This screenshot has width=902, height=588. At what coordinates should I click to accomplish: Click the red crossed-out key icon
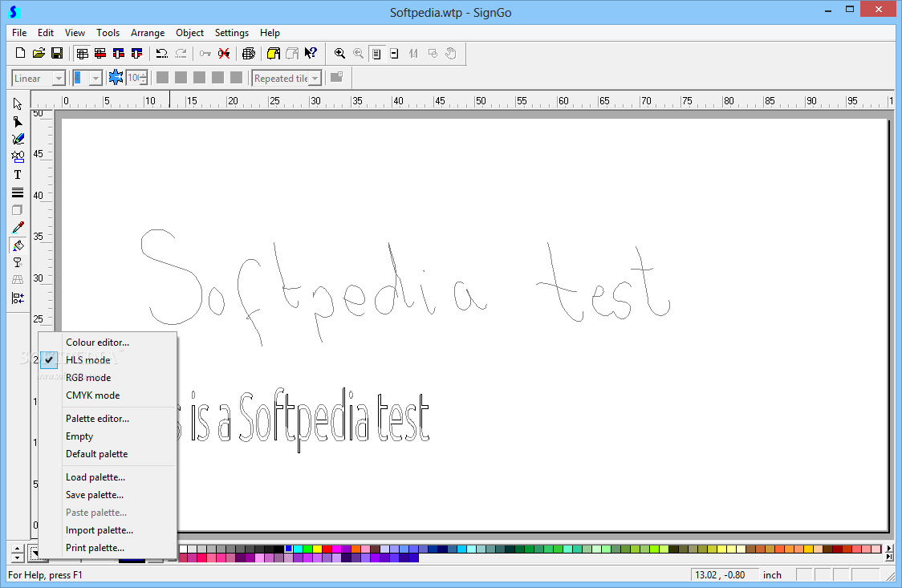pos(224,54)
